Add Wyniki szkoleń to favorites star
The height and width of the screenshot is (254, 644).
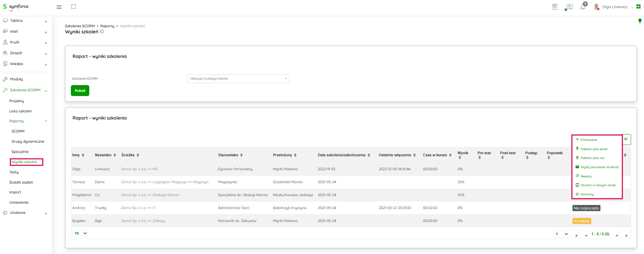click(x=102, y=32)
